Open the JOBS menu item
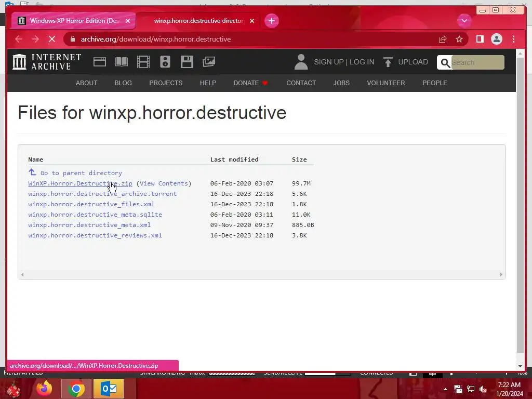The width and height of the screenshot is (532, 399). point(341,83)
